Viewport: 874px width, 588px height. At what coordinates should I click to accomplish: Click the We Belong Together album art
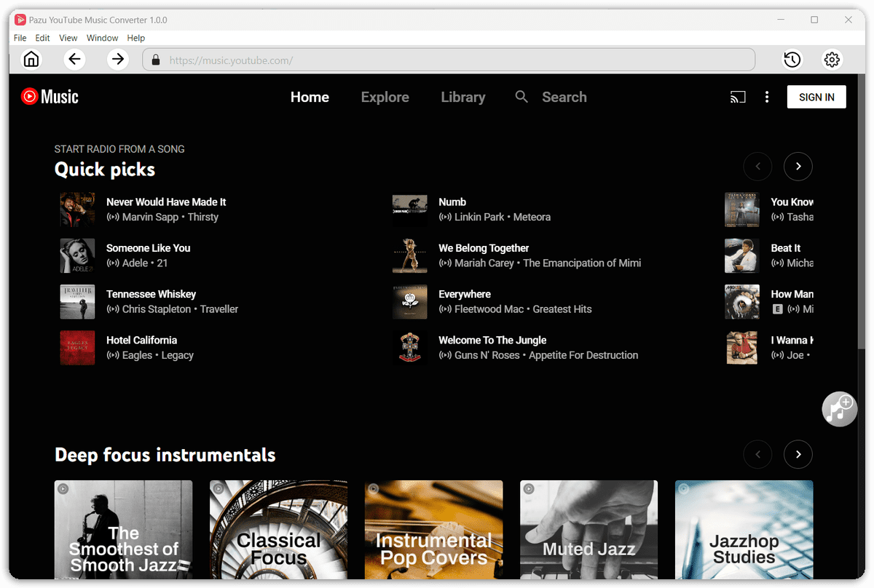410,255
